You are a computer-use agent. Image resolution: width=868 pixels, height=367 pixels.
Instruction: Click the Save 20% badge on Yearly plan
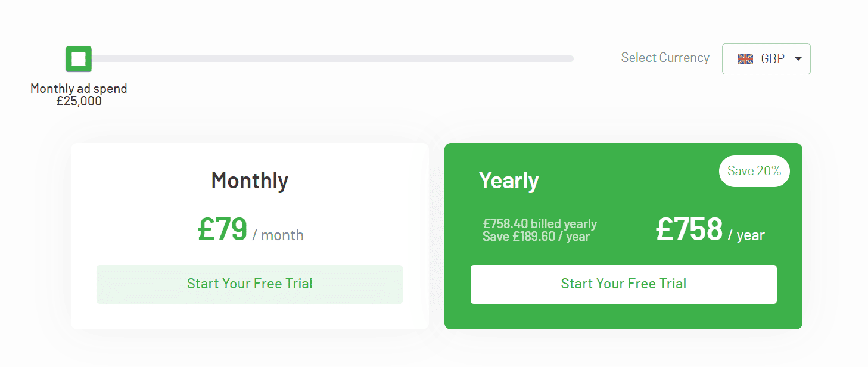click(x=754, y=171)
